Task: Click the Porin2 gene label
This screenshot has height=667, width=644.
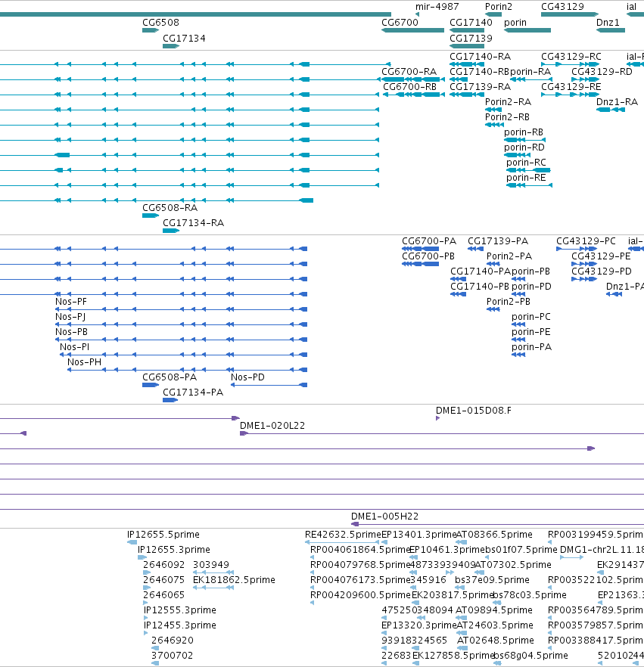Action: click(x=499, y=7)
